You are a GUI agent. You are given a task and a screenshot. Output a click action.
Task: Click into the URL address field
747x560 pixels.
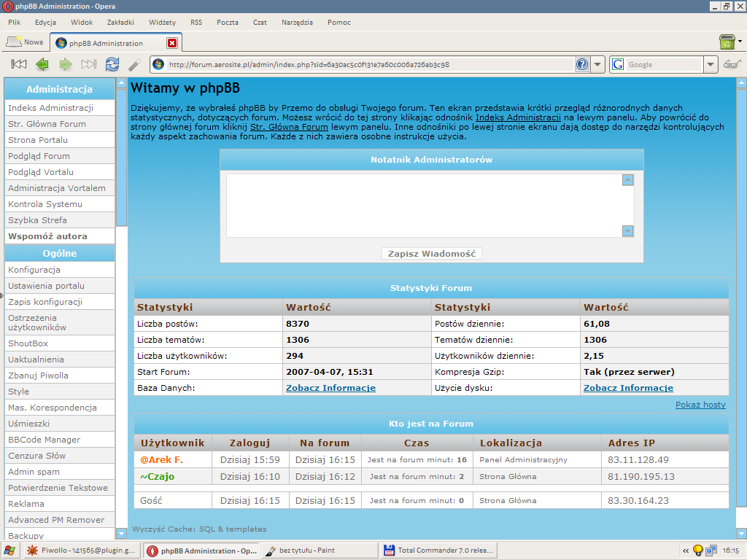(x=370, y=64)
